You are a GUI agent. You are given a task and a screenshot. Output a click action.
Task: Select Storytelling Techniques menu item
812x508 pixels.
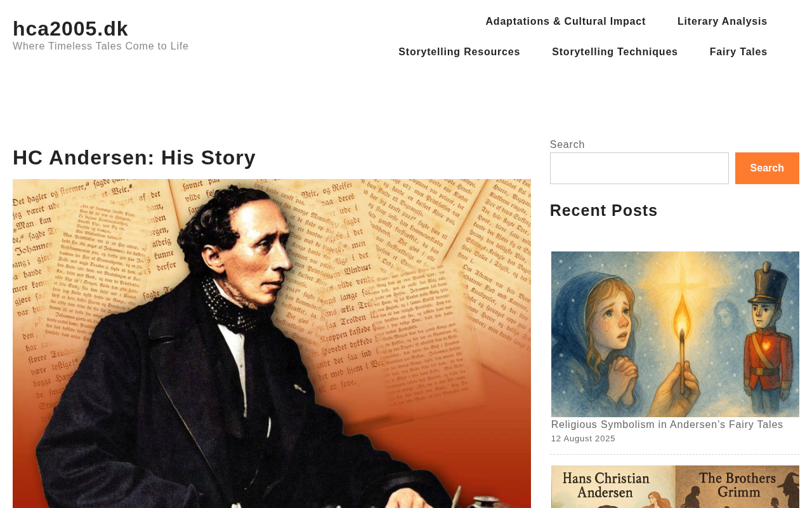click(615, 52)
